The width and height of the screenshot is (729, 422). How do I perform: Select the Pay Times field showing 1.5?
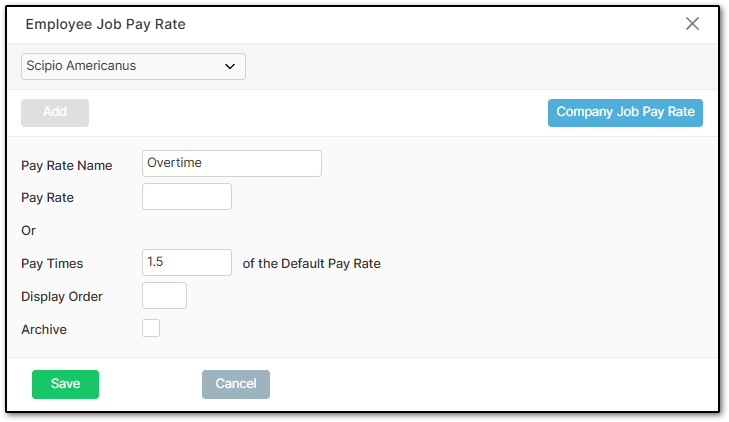187,263
